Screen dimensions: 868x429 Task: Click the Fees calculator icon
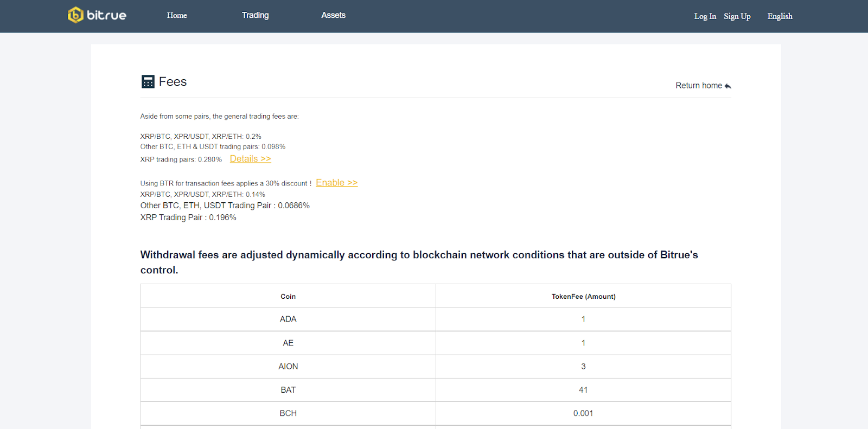[x=148, y=82]
